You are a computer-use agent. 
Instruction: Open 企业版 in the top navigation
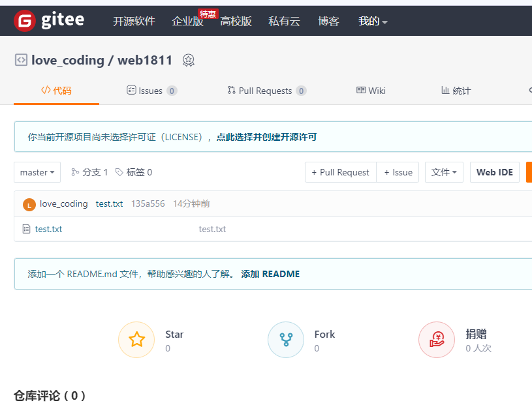pyautogui.click(x=187, y=22)
